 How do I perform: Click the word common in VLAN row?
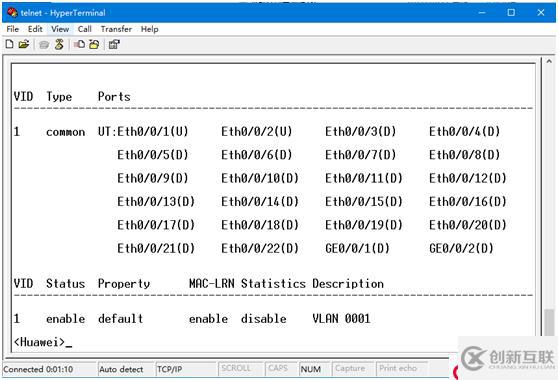coord(65,132)
